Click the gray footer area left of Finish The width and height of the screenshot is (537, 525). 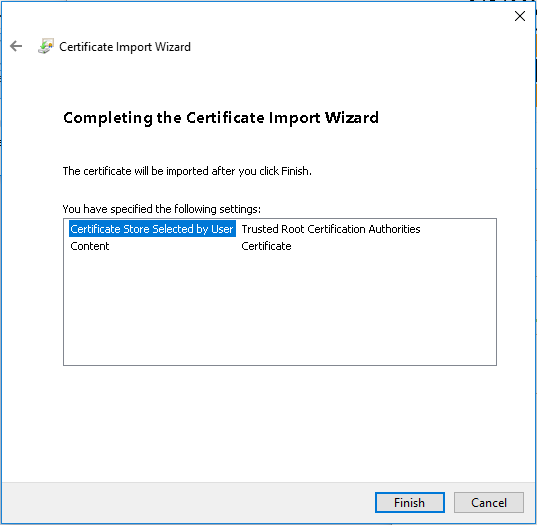coord(188,502)
